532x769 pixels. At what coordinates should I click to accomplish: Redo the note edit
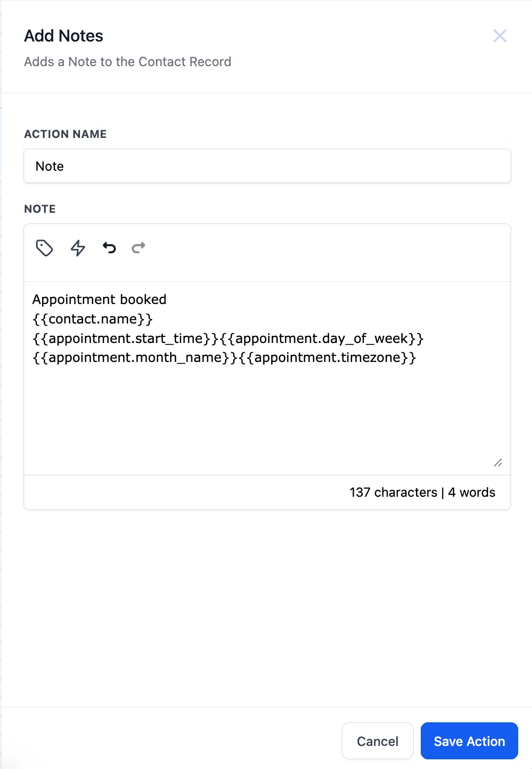138,248
